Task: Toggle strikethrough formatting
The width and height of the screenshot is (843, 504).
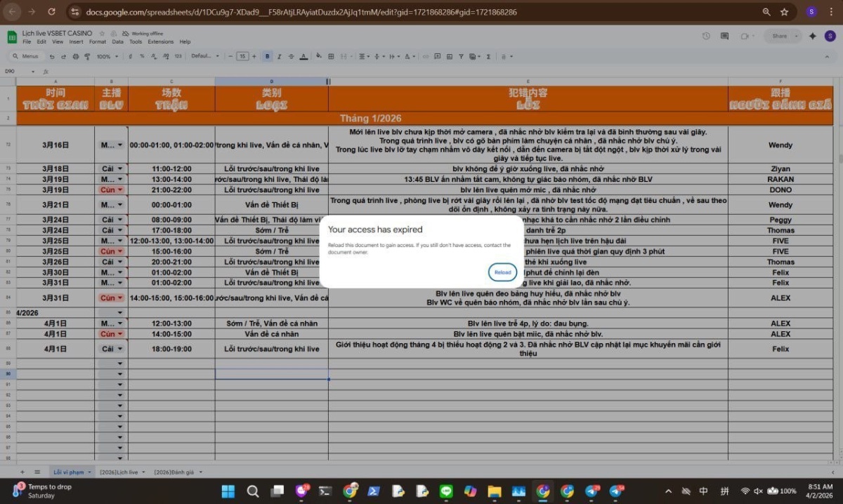Action: (x=291, y=56)
